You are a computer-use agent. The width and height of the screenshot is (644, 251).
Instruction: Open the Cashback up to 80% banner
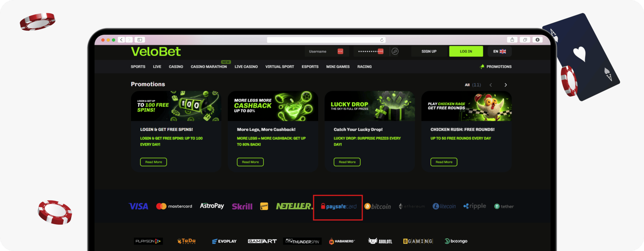click(x=273, y=106)
